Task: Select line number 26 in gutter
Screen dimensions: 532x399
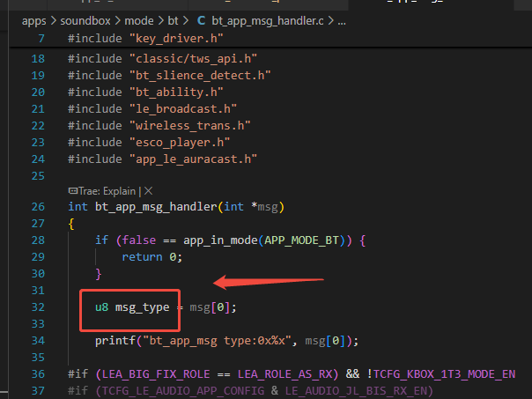Action: tap(38, 207)
